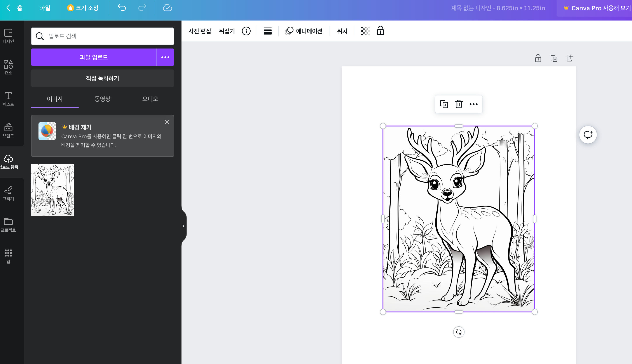Image resolution: width=632 pixels, height=364 pixels.
Task: Toggle the page lock above the canvas
Action: (x=538, y=58)
